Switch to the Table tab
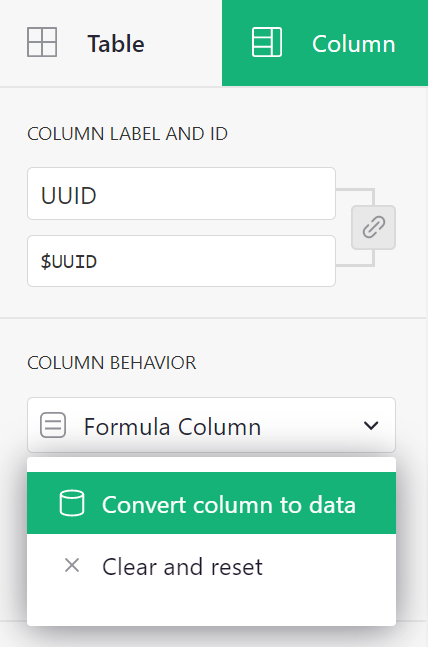Image resolution: width=428 pixels, height=647 pixels. [111, 43]
